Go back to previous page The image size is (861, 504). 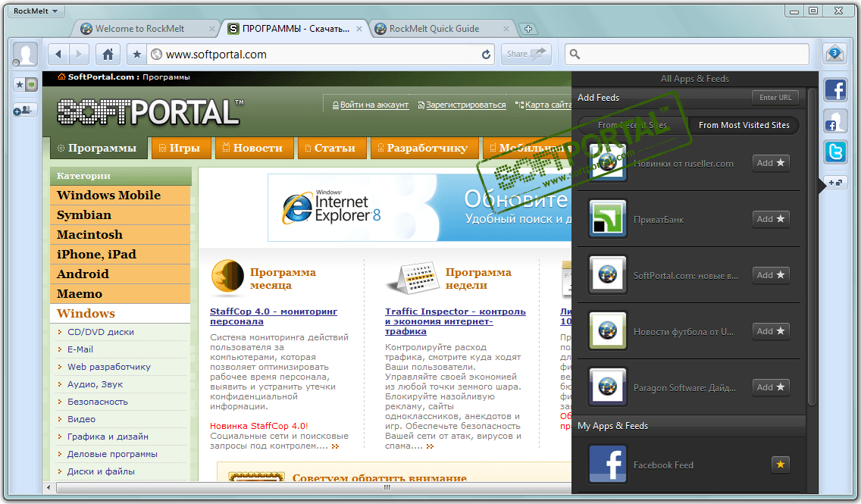click(x=58, y=54)
